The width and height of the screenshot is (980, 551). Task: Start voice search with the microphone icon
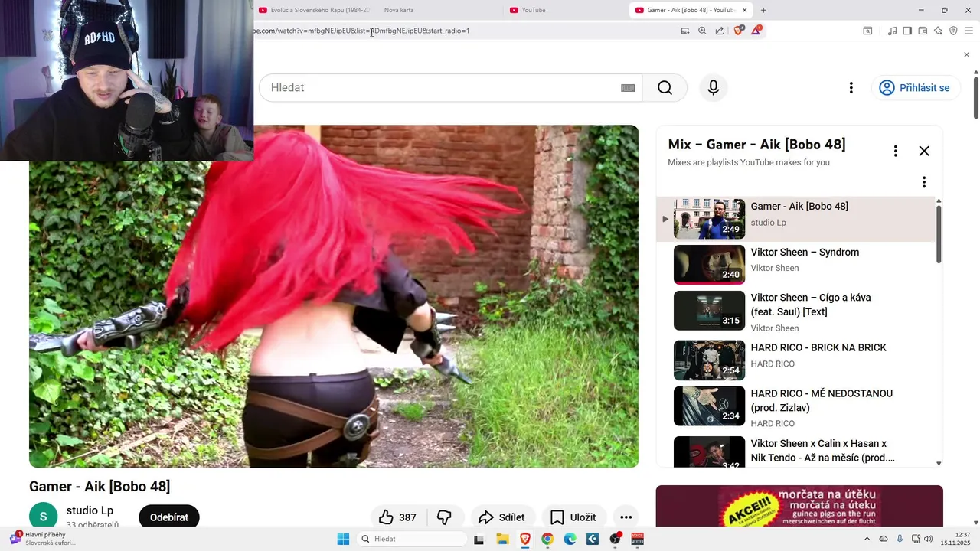pos(713,88)
